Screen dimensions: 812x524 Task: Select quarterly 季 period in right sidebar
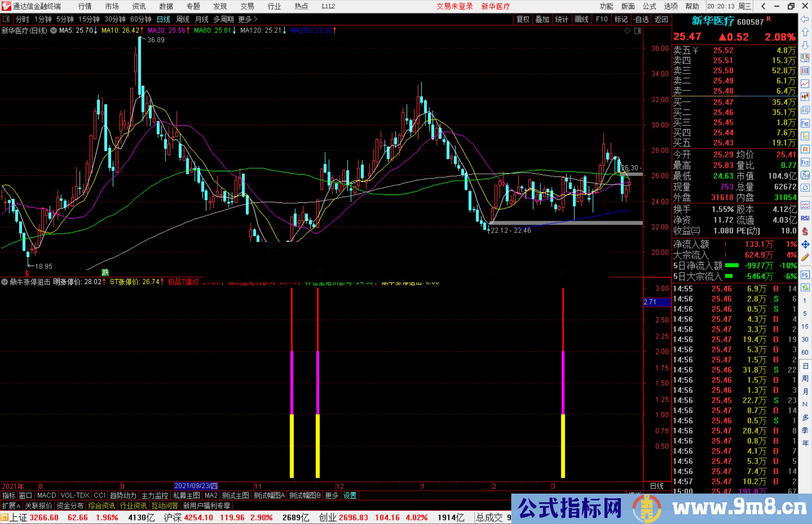[805, 430]
